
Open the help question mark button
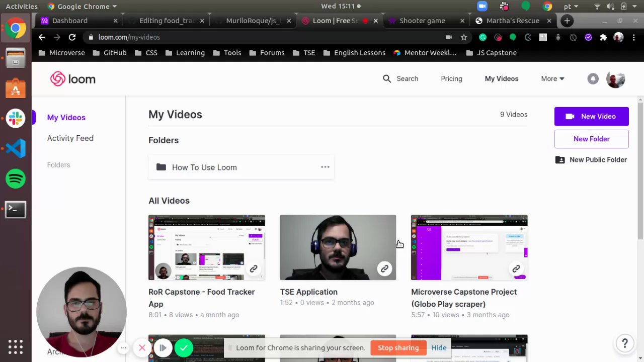click(x=625, y=343)
